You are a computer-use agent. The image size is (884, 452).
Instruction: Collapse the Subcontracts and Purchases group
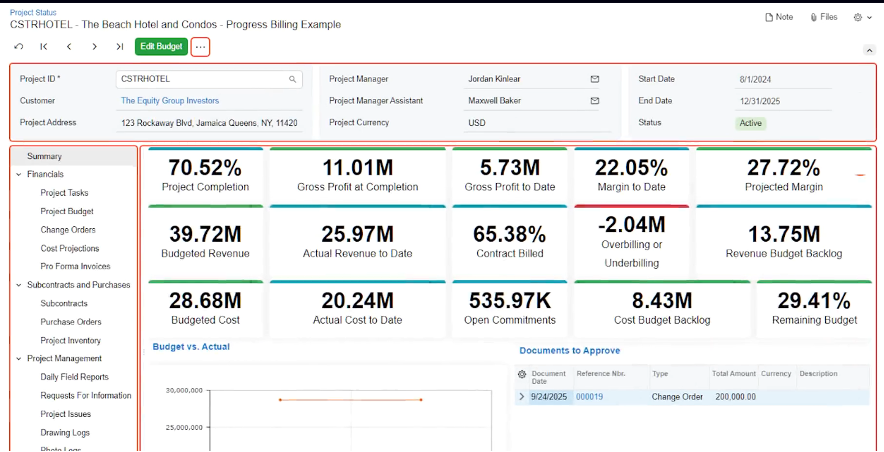[19, 285]
